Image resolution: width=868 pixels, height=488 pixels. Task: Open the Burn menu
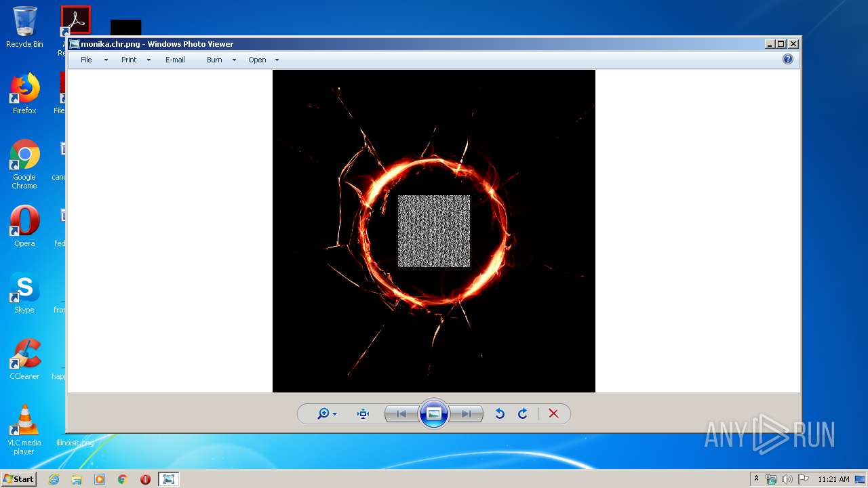click(214, 60)
